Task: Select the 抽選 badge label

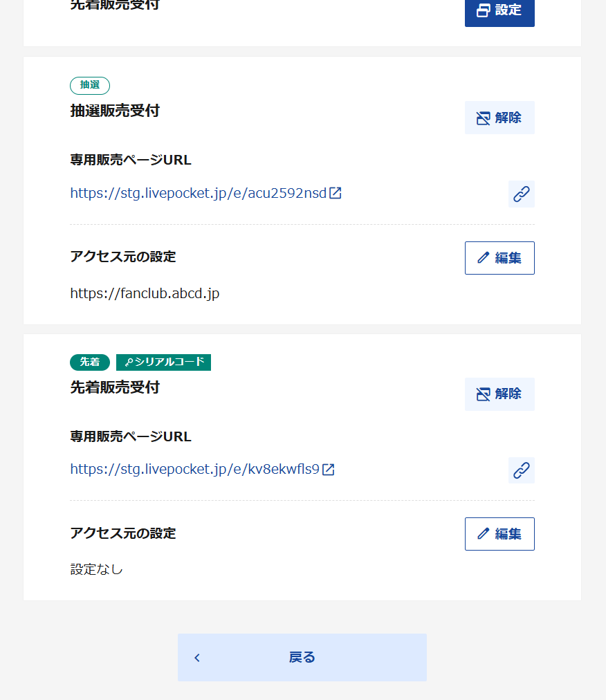Action: tap(89, 85)
